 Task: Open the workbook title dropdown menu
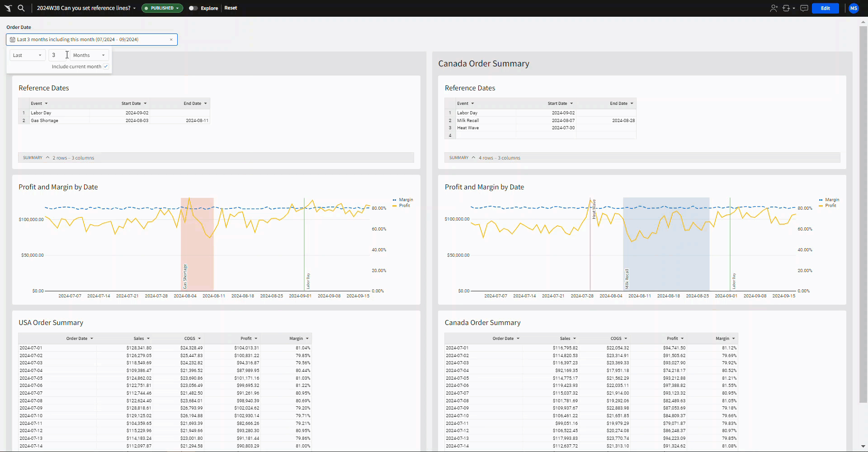point(134,8)
